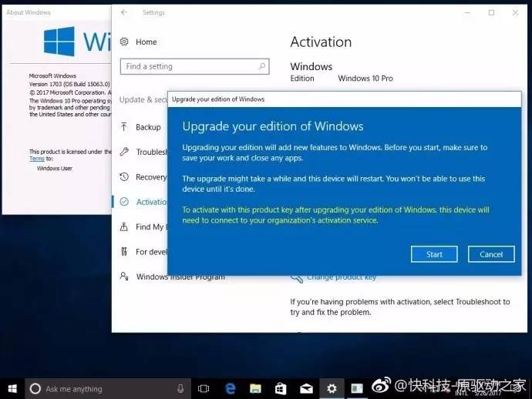Open Backup settings page
This screenshot has height=399, width=532.
pos(148,127)
